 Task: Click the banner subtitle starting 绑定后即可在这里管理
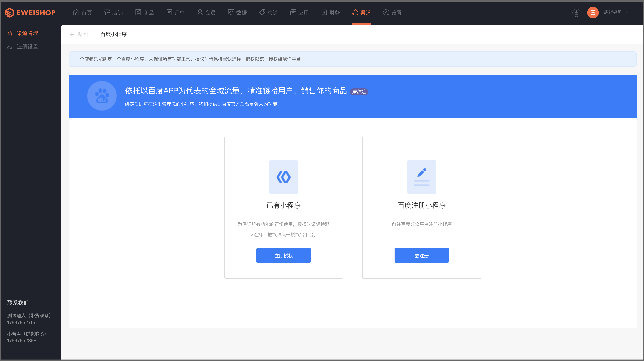click(x=202, y=104)
